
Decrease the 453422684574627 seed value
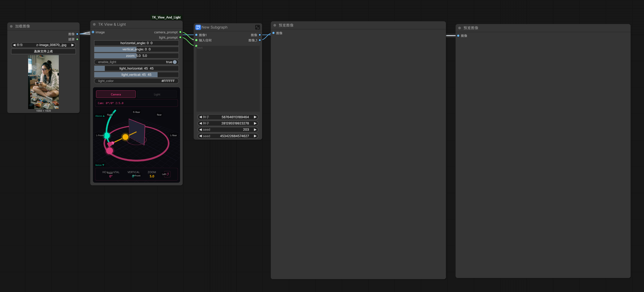(x=200, y=136)
